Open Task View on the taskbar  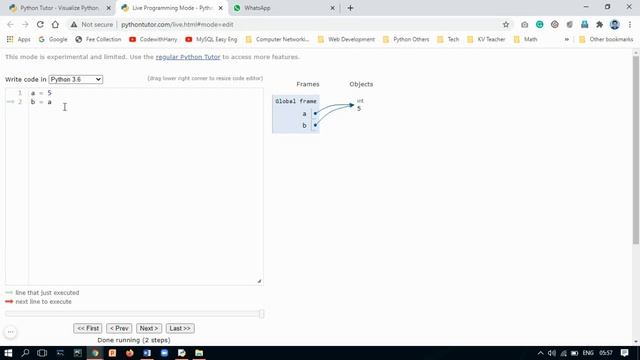(x=42, y=353)
